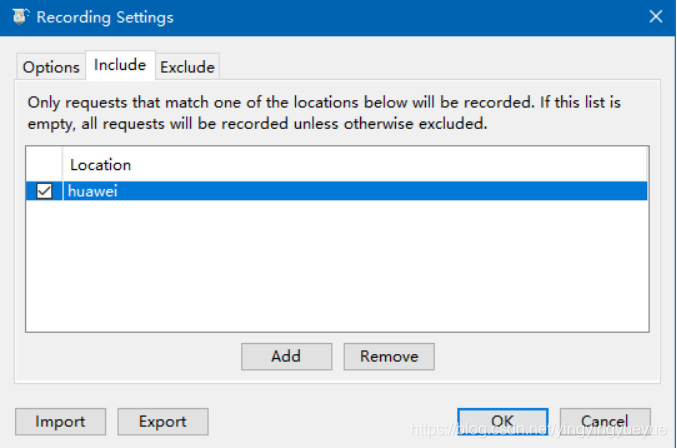The image size is (677, 448).
Task: Click the description text about recorded requests
Action: click(324, 113)
